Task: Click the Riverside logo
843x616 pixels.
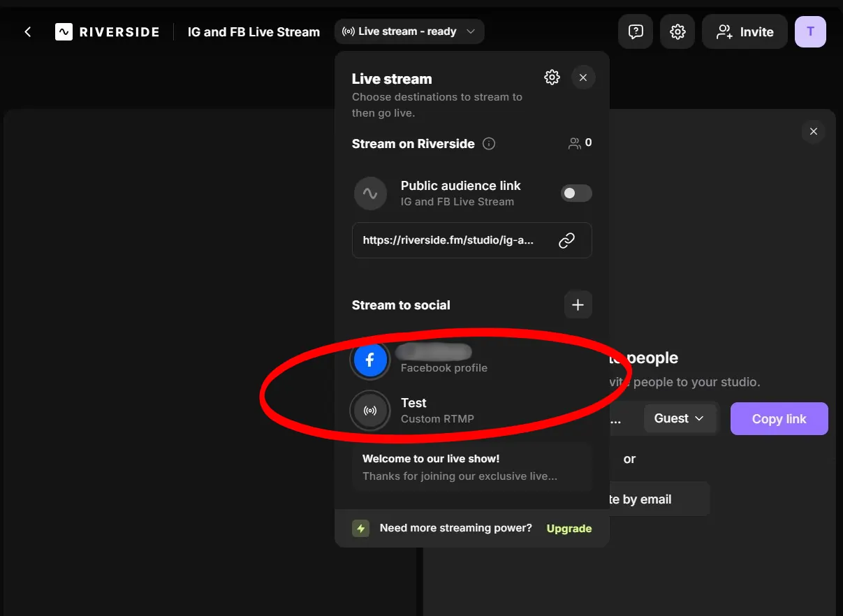Action: [107, 32]
